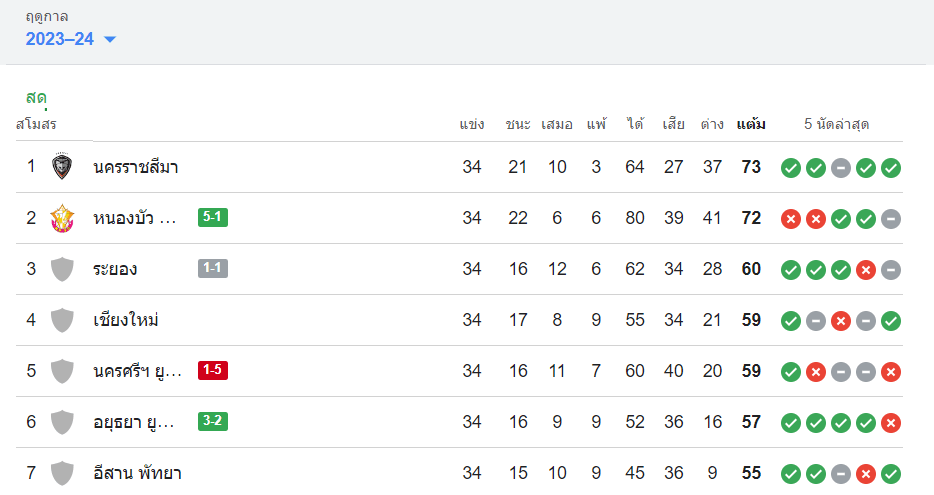The height and width of the screenshot is (495, 934).
Task: Click the แต้ม points column header
Action: click(751, 125)
